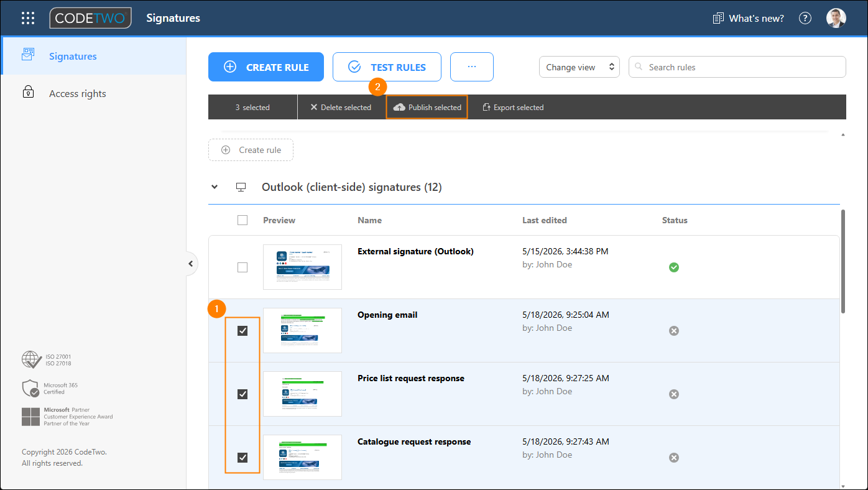Collapse the sidebar with the arrow handle

(x=191, y=264)
